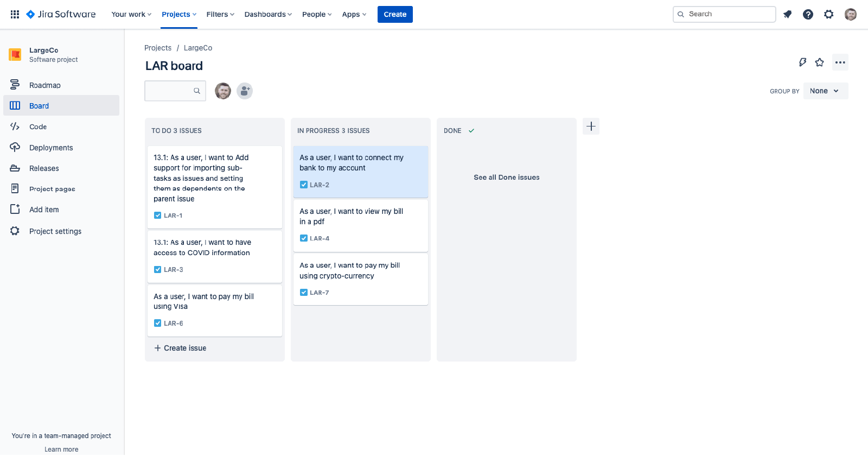
Task: Click the LAR-6 issue type checkbox icon
Action: pyautogui.click(x=158, y=323)
